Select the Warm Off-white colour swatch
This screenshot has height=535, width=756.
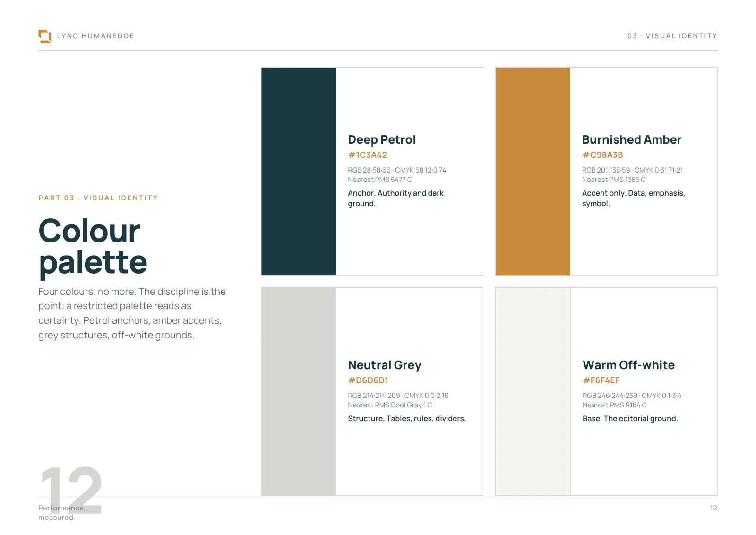coord(533,391)
